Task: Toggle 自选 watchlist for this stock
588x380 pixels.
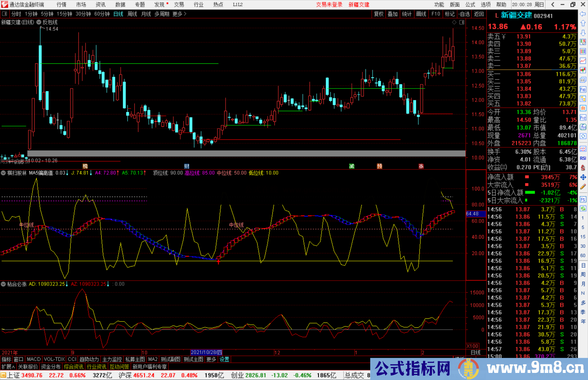Action: coord(464,14)
